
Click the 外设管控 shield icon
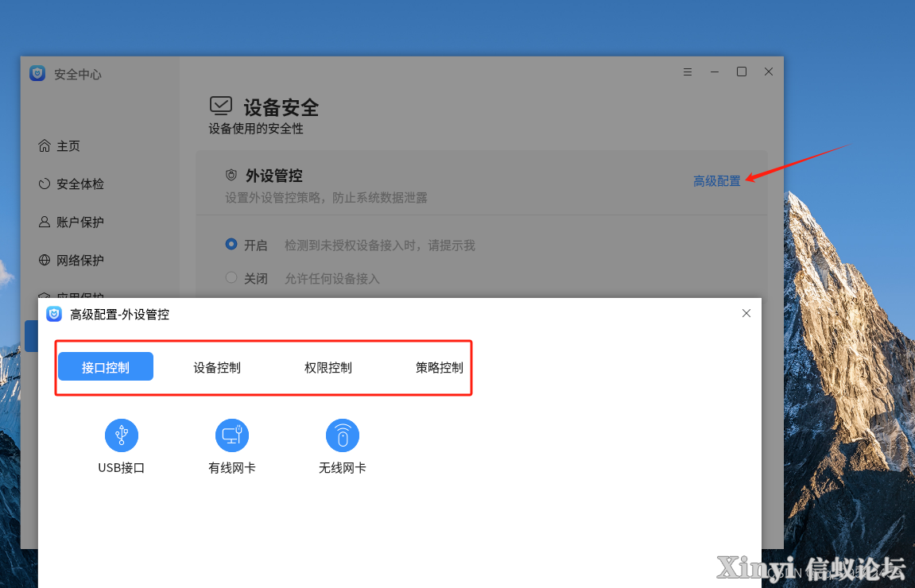point(231,175)
